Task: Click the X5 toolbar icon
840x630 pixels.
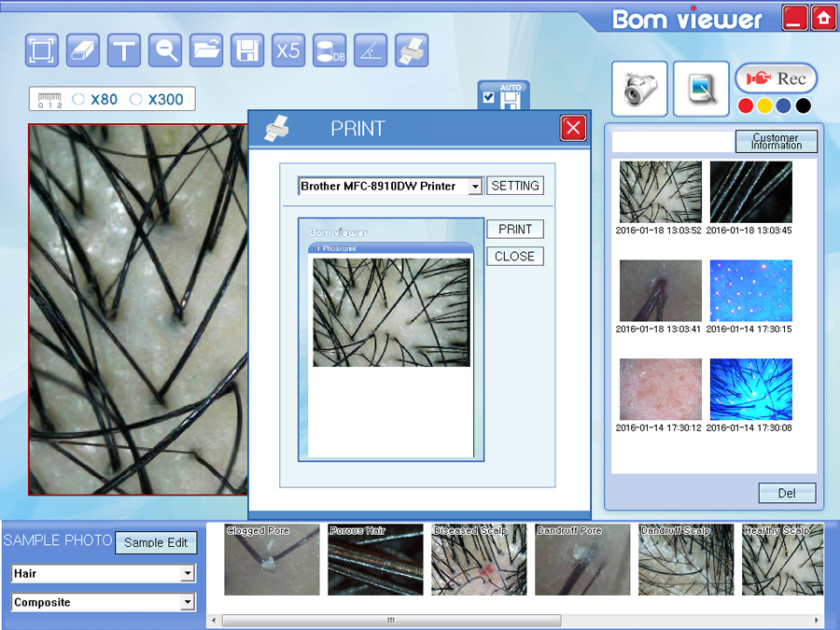Action: click(x=288, y=50)
